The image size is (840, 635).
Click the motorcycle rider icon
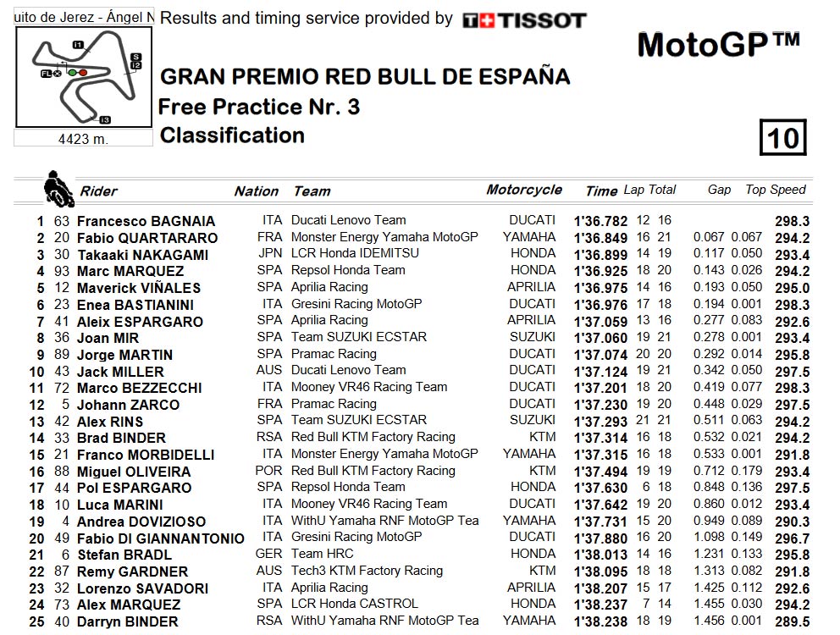(58, 189)
